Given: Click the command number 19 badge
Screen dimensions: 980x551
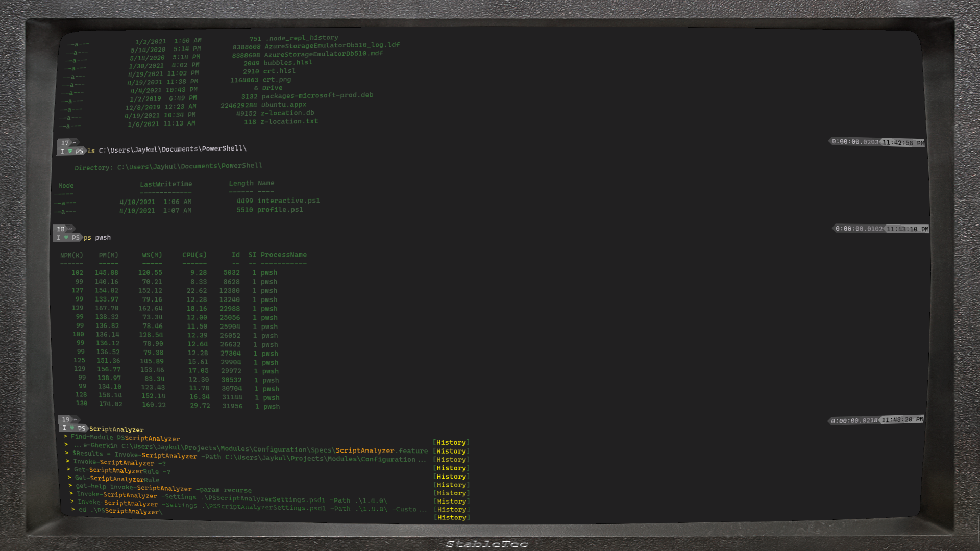Looking at the screenshot, I should pos(66,419).
